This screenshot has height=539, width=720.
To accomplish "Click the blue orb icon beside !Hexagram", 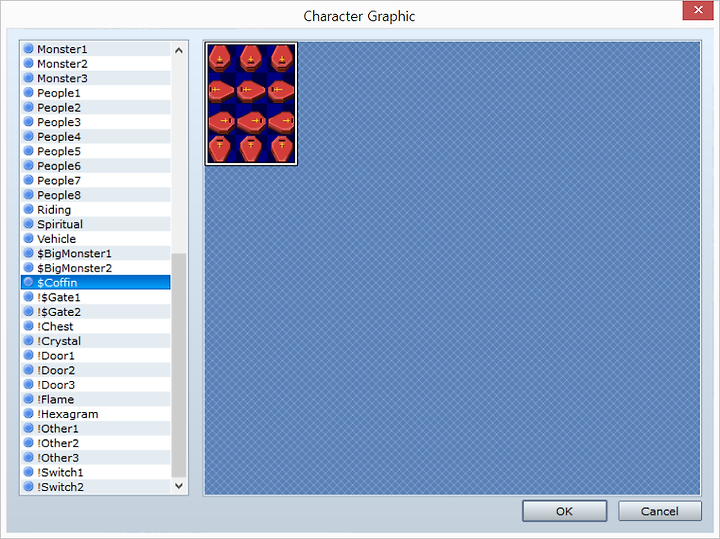I will pos(28,414).
